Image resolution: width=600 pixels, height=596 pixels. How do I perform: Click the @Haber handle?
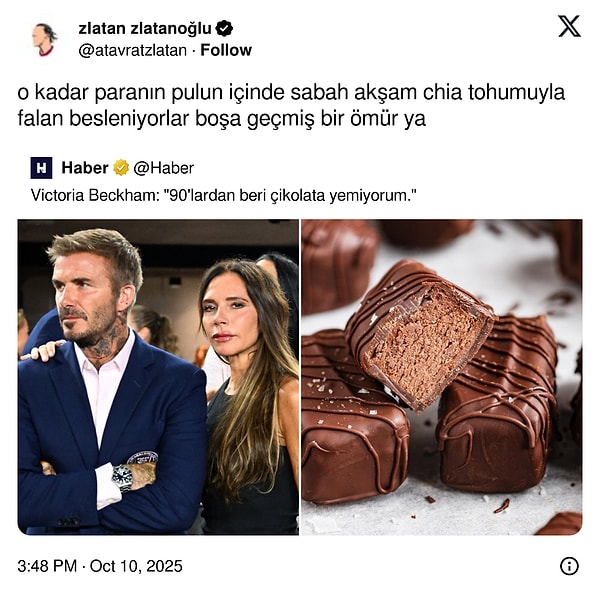pyautogui.click(x=163, y=168)
